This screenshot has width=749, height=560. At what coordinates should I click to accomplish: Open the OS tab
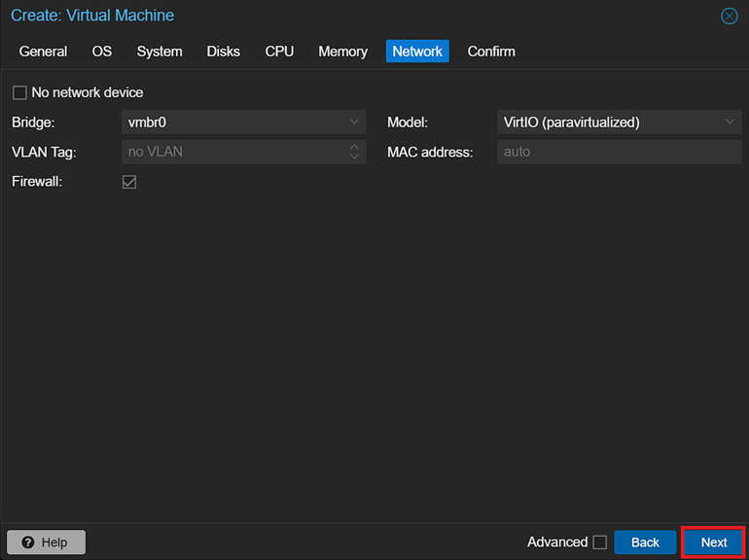tap(102, 52)
